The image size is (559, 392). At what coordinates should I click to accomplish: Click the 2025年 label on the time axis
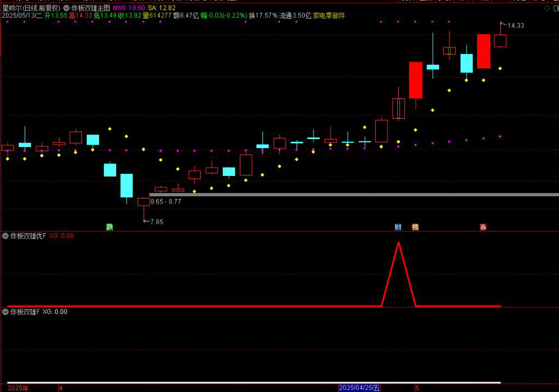[x=18, y=388]
